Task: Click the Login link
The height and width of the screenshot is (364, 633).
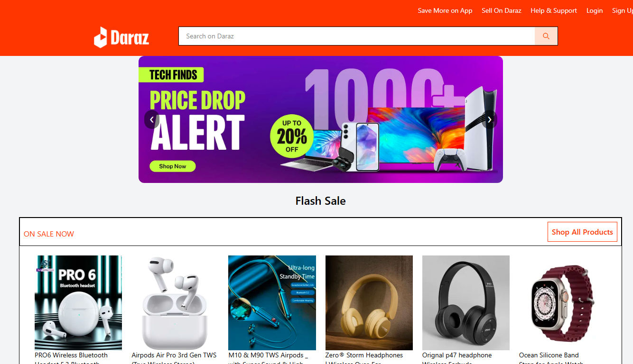Action: coord(595,10)
